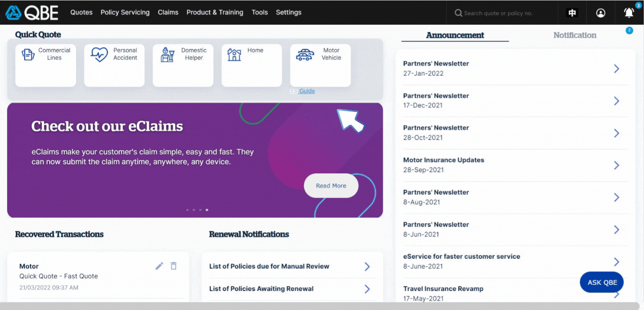
Task: Click 'Travel Insurance Revamp' announcement title
Action: tap(443, 289)
